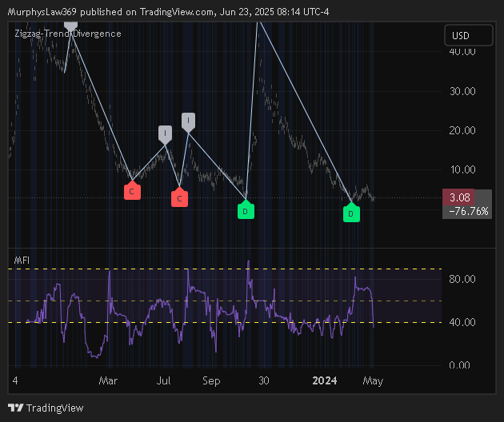Click the 10.00 price axis label

tap(463, 169)
